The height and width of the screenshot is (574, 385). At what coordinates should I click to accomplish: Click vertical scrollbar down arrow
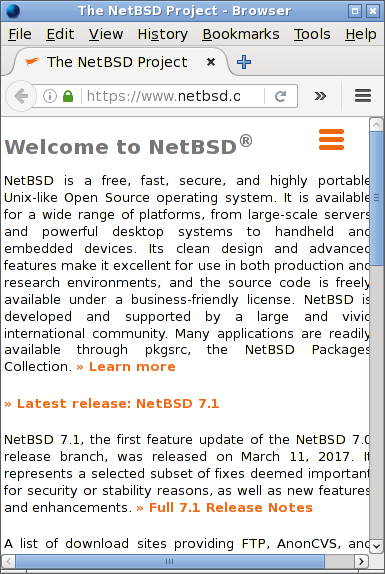pyautogui.click(x=376, y=546)
